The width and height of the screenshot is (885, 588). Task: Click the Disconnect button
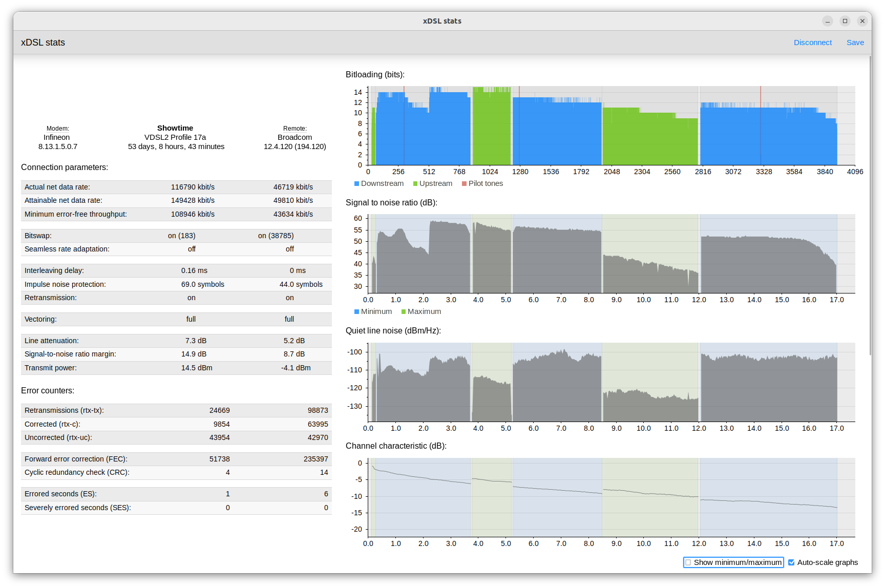tap(812, 43)
